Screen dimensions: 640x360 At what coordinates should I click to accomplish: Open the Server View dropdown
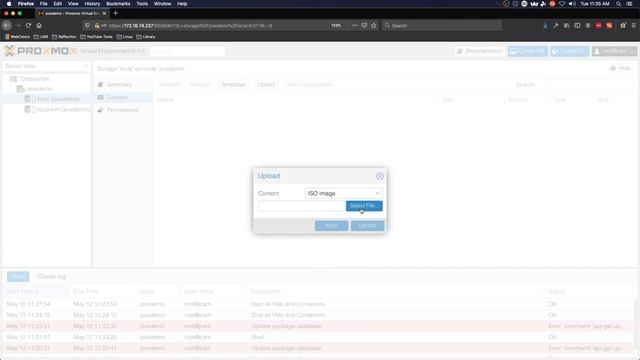(x=47, y=66)
